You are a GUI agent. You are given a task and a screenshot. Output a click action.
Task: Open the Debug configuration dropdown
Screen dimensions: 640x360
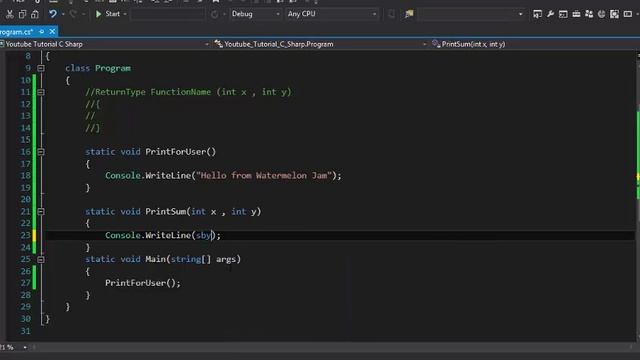[255, 14]
